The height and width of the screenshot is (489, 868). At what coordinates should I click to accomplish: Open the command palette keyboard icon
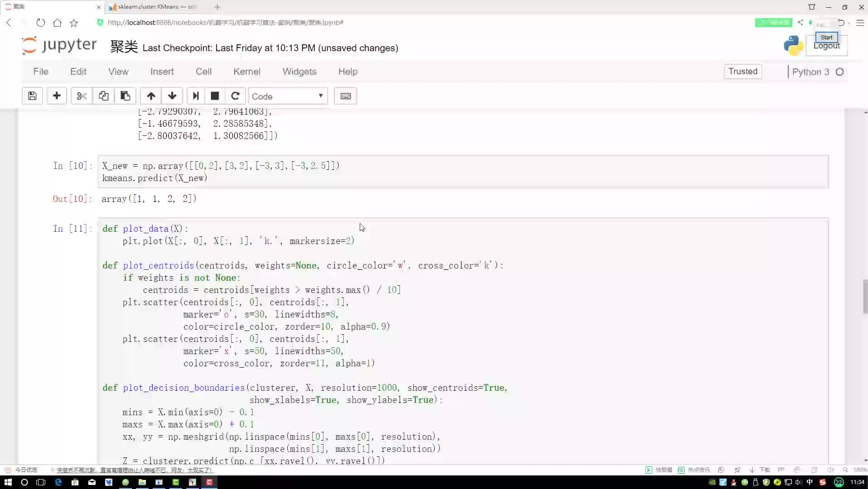[345, 96]
